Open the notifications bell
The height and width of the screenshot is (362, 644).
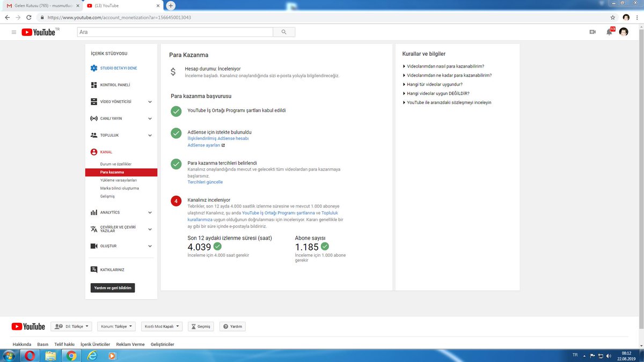coord(609,32)
